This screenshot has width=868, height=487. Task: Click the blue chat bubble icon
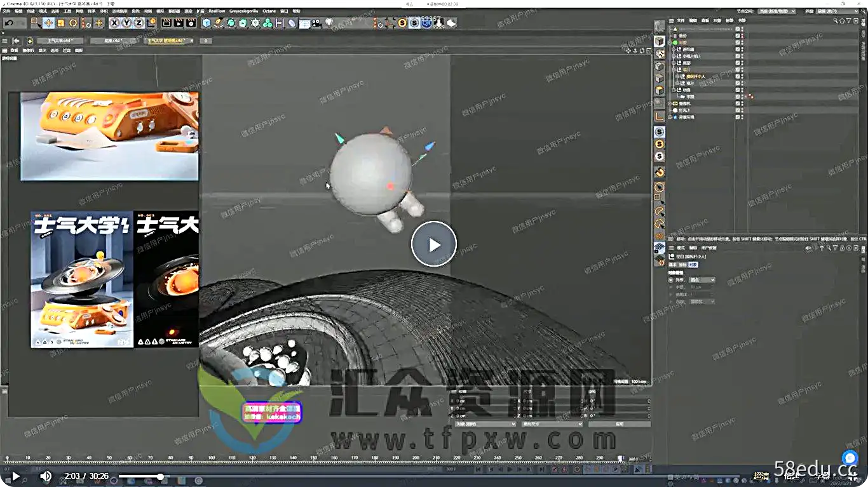(850, 458)
